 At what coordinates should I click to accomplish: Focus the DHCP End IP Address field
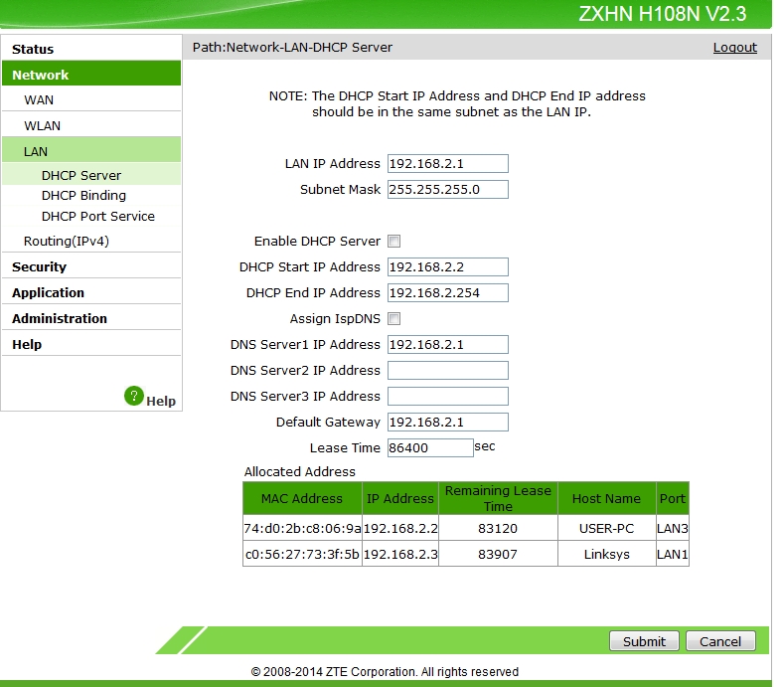(448, 292)
